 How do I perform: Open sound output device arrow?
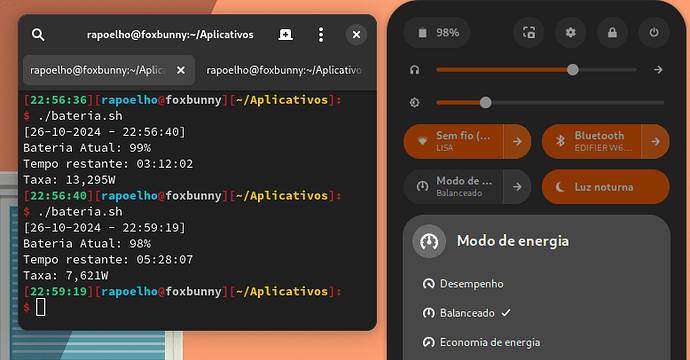(x=658, y=70)
